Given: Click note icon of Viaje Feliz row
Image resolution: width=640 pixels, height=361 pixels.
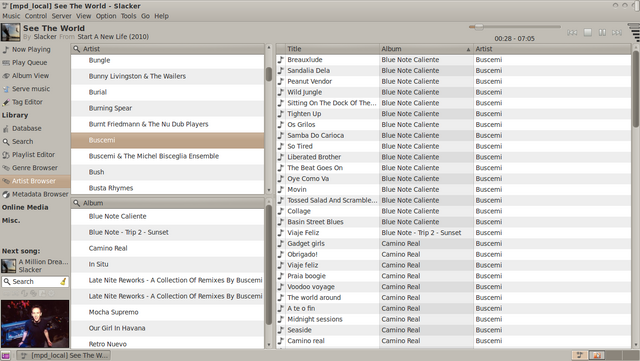Looking at the screenshot, I should 281,233.
